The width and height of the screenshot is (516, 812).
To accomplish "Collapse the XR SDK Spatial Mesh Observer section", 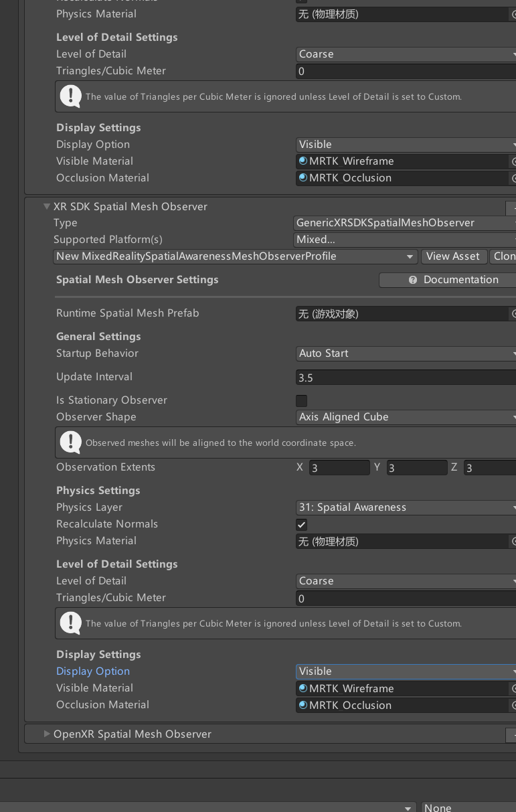I will [47, 207].
